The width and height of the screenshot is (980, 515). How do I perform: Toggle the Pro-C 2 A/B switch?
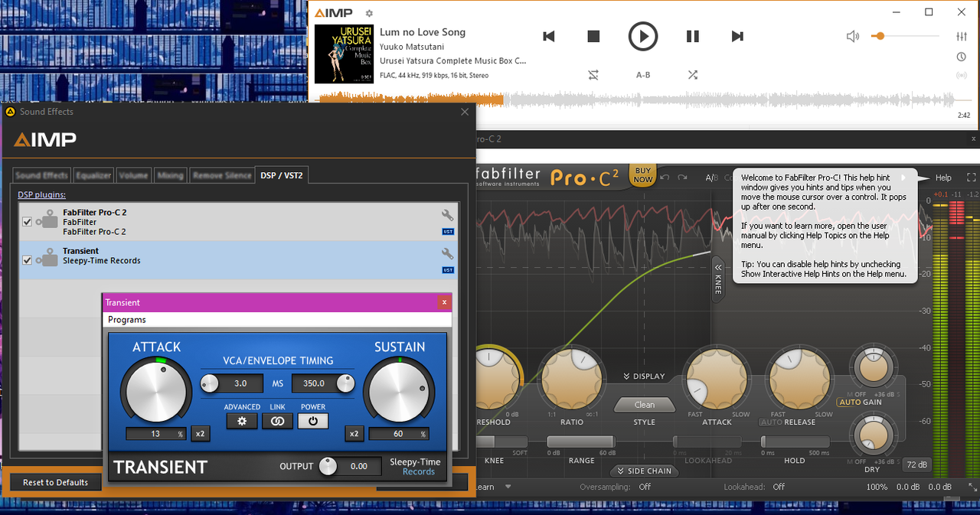(711, 178)
